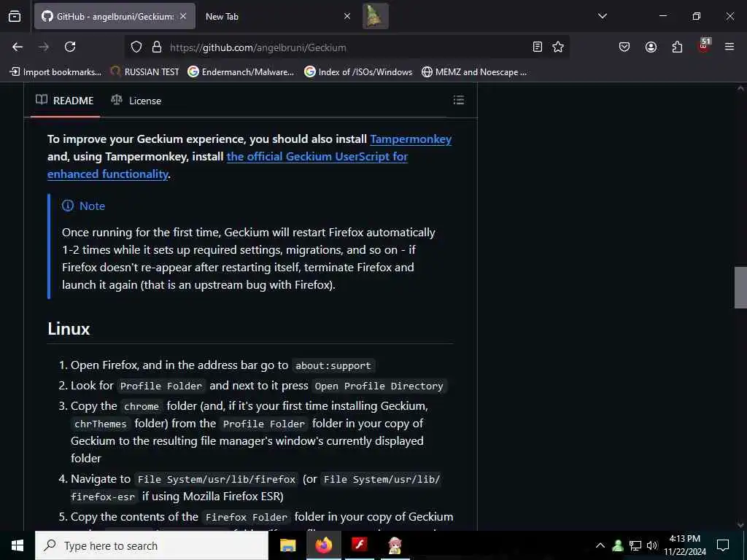
Task: Go back to previous page
Action: point(18,47)
